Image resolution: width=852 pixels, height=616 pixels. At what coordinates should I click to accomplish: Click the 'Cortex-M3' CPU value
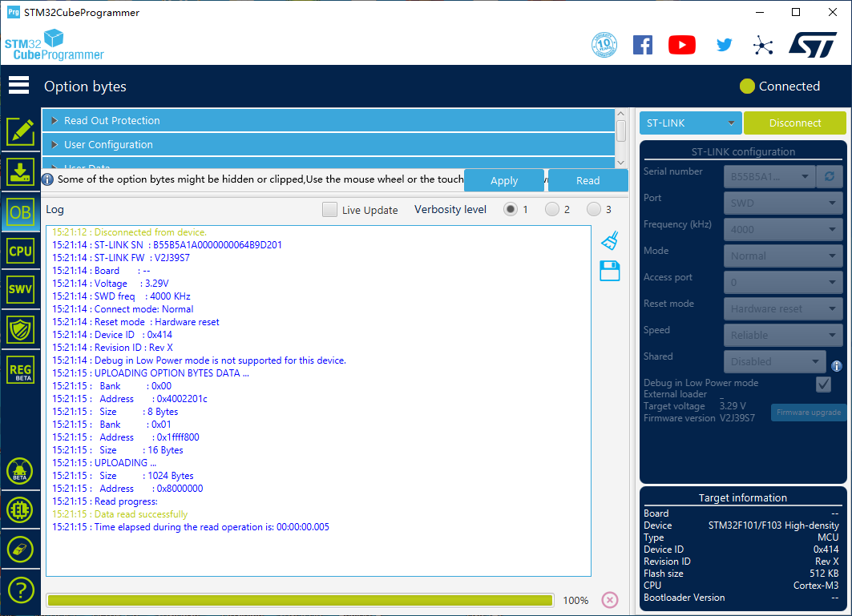816,585
